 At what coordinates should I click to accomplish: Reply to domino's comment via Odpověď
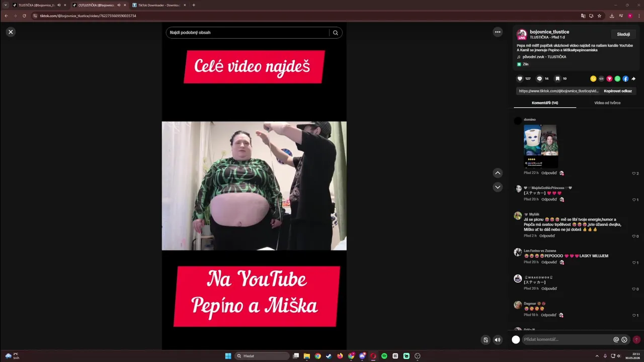(x=549, y=173)
